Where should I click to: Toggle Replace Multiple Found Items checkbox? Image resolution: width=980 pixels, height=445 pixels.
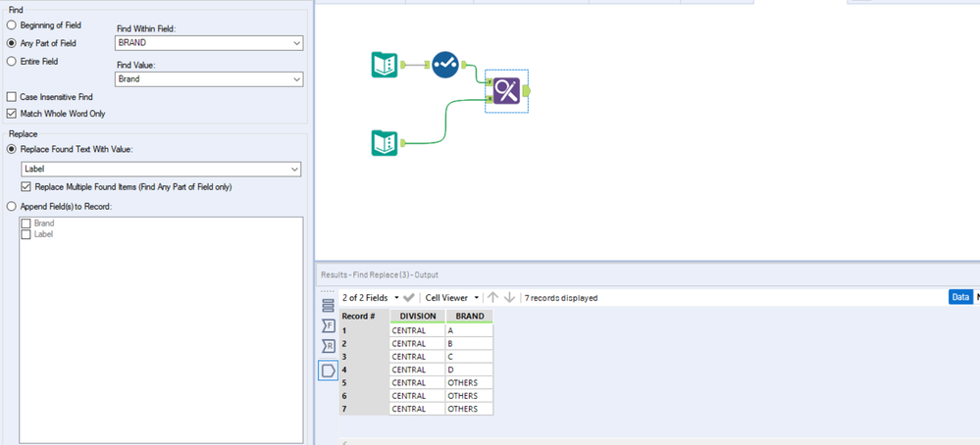pyautogui.click(x=26, y=186)
